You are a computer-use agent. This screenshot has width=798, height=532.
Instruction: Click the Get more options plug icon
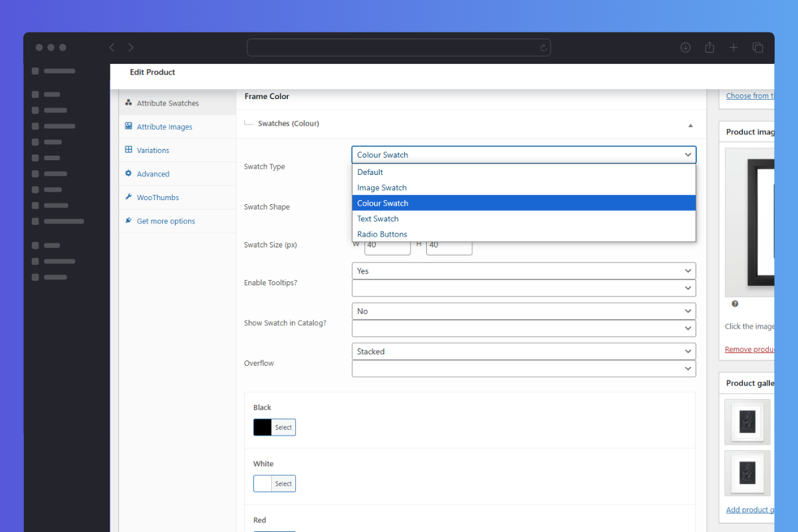(x=128, y=221)
